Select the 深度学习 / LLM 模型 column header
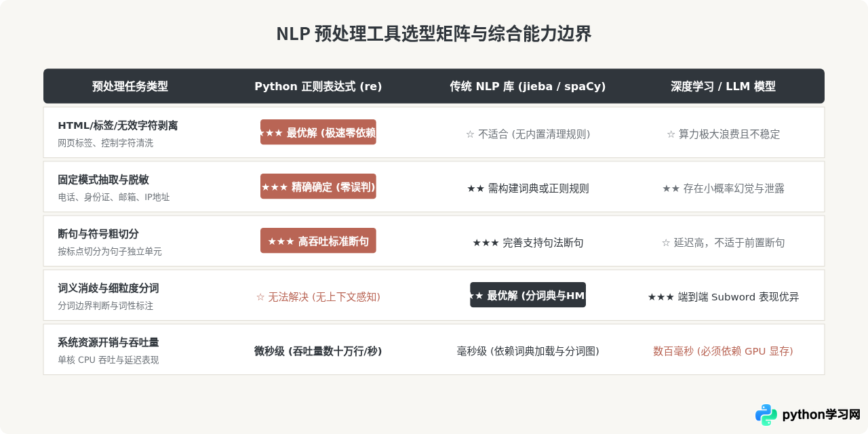 click(x=723, y=86)
